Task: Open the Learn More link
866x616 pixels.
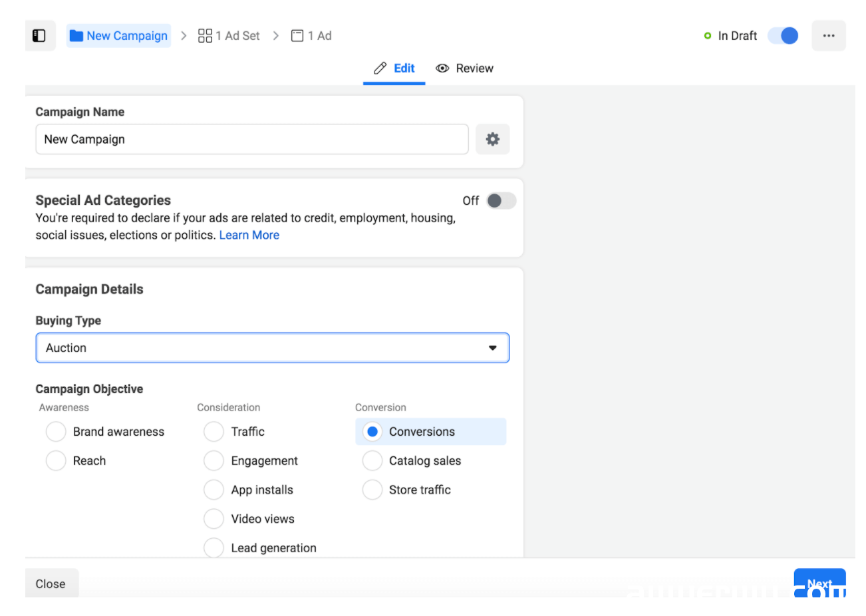Action: tap(249, 235)
